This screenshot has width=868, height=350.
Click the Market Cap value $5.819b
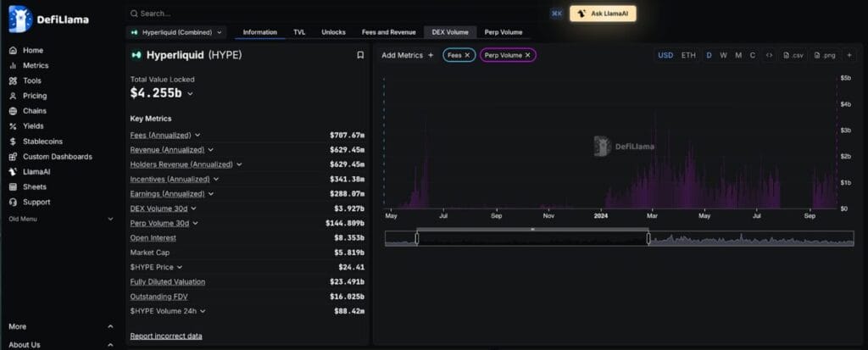pyautogui.click(x=350, y=253)
